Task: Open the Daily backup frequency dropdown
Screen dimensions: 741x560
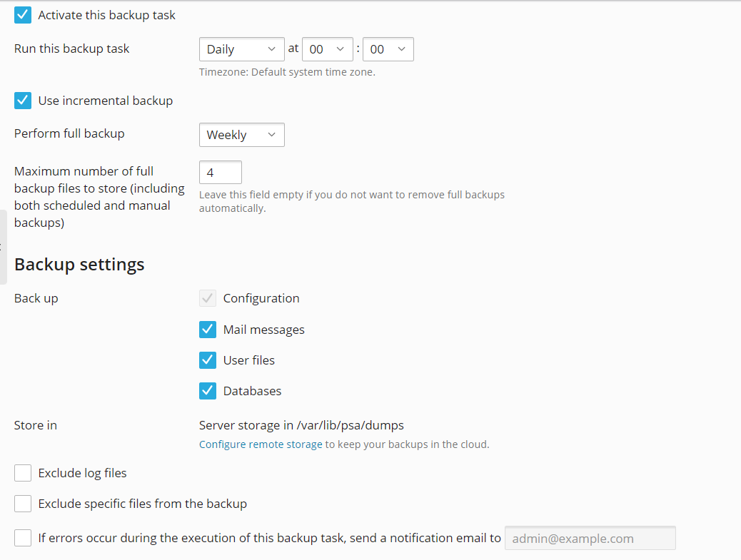Action: [241, 49]
